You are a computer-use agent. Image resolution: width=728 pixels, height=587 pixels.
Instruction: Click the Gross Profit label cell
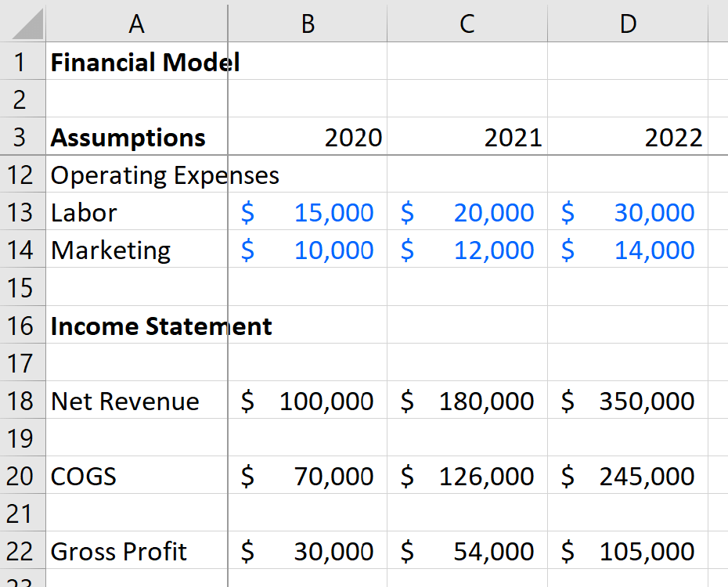[x=136, y=551]
